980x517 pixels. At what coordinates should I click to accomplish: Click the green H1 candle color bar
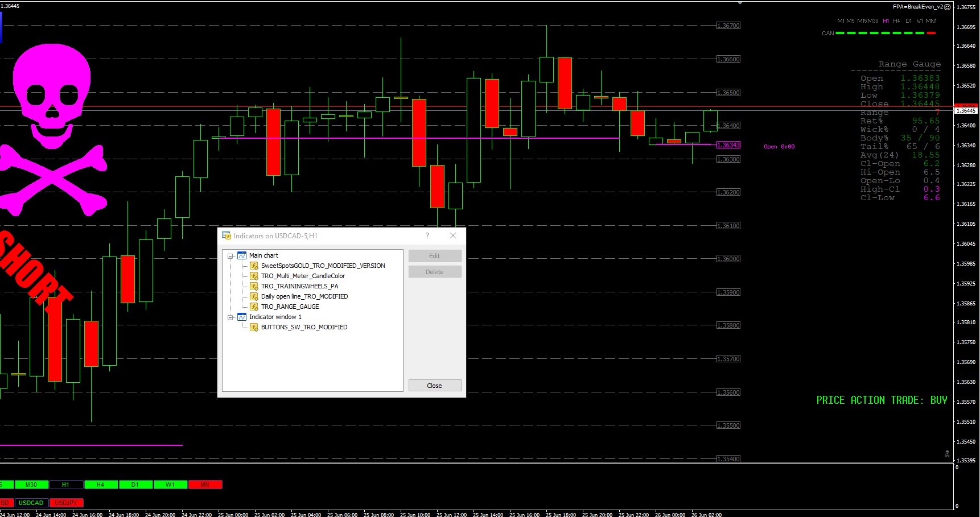886,33
